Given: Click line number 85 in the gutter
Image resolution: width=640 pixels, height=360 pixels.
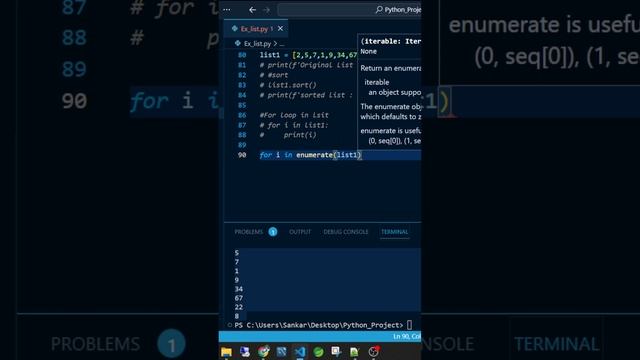Looking at the screenshot, I should [242, 105].
